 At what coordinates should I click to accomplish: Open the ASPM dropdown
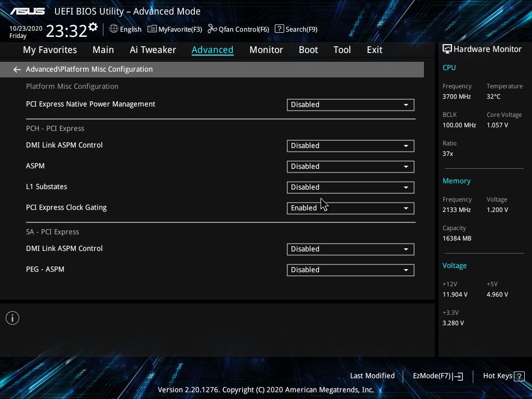351,167
